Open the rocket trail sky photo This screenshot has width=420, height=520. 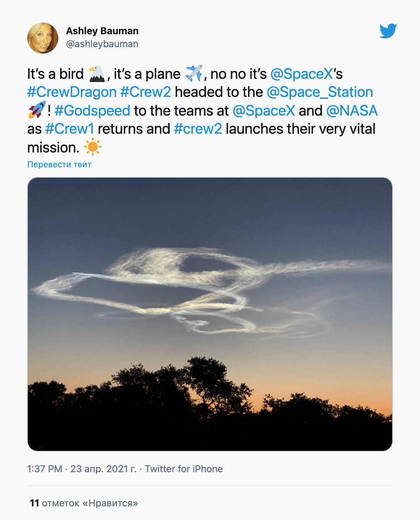pyautogui.click(x=210, y=314)
